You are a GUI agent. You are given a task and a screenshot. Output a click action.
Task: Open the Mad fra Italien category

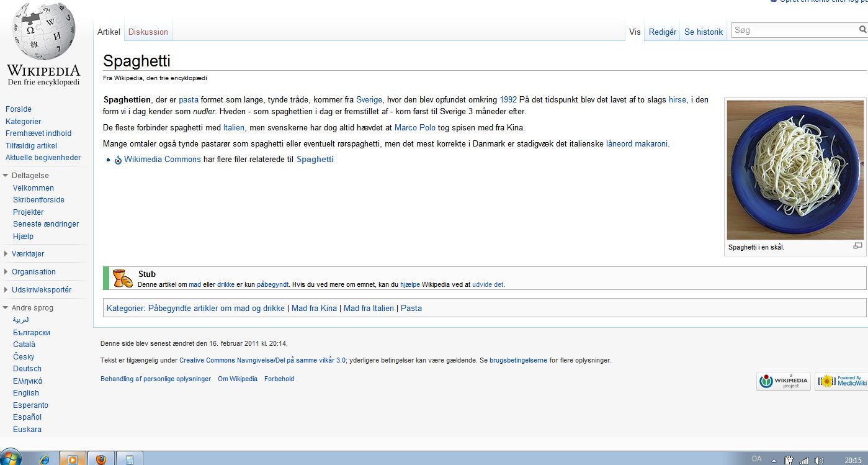pos(369,308)
